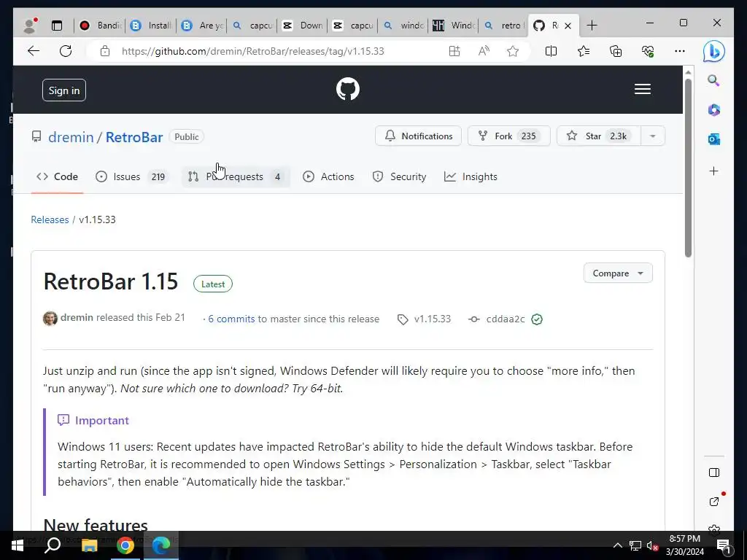This screenshot has height=560, width=747.
Task: Open the 6 commits link
Action: 231,319
